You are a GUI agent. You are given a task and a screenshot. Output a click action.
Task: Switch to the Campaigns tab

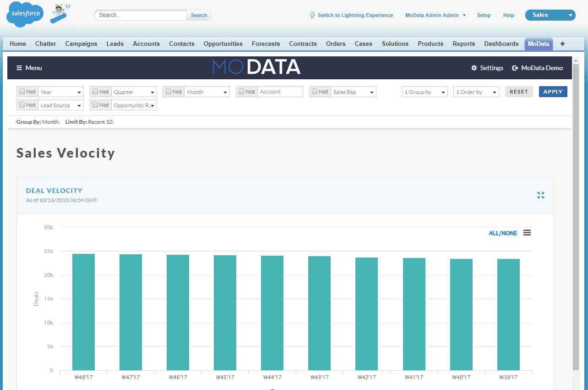click(x=81, y=44)
